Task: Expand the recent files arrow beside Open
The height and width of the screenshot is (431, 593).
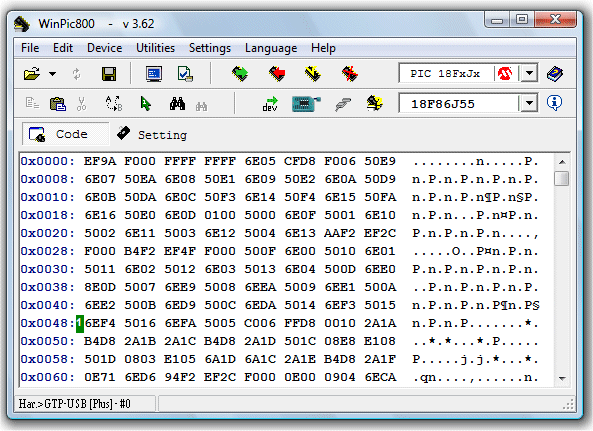Action: (x=53, y=74)
